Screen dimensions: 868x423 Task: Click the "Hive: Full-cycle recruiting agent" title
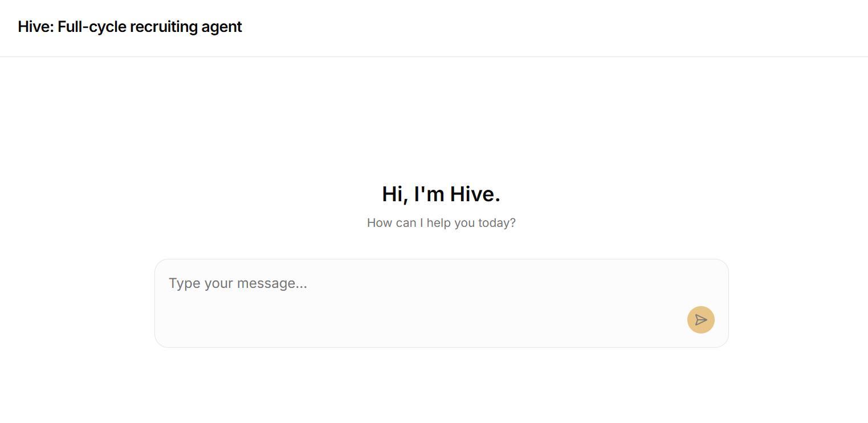click(x=130, y=27)
